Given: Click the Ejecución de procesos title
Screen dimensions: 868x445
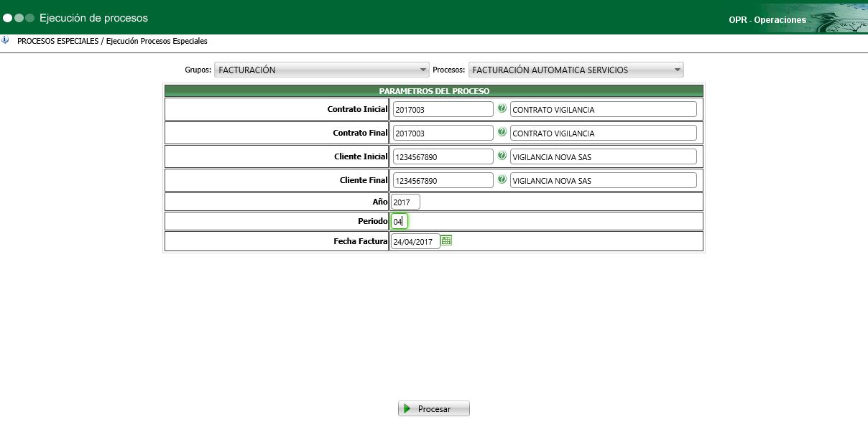Looking at the screenshot, I should pos(93,17).
